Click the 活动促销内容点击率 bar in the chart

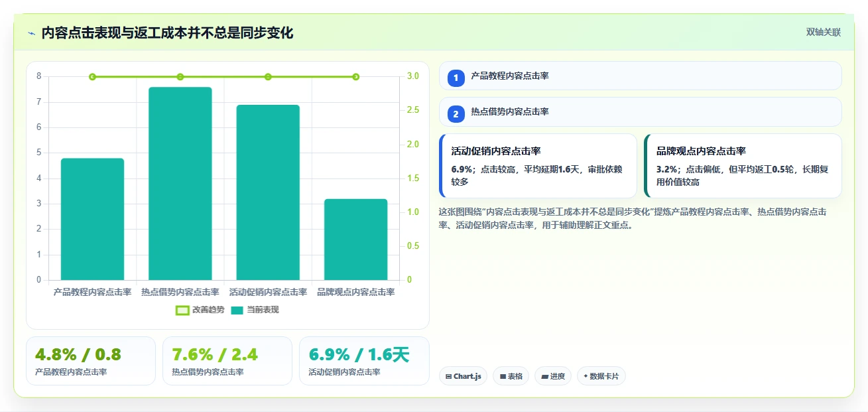268,192
